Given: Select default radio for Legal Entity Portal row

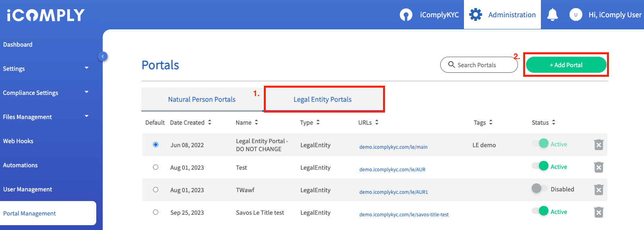Looking at the screenshot, I should pyautogui.click(x=155, y=145).
